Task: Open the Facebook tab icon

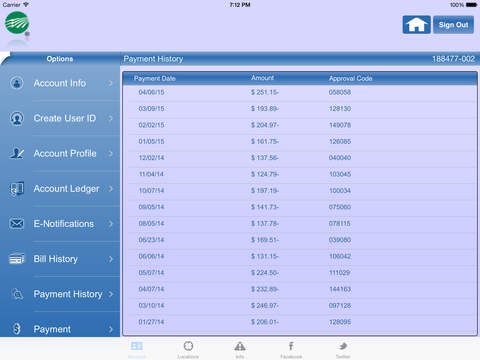Action: [291, 346]
